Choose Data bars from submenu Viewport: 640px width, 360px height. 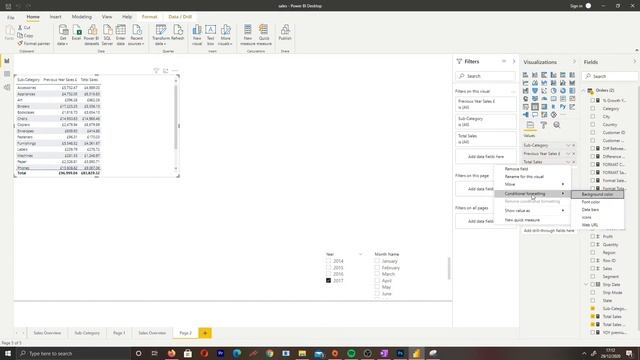tap(597, 209)
